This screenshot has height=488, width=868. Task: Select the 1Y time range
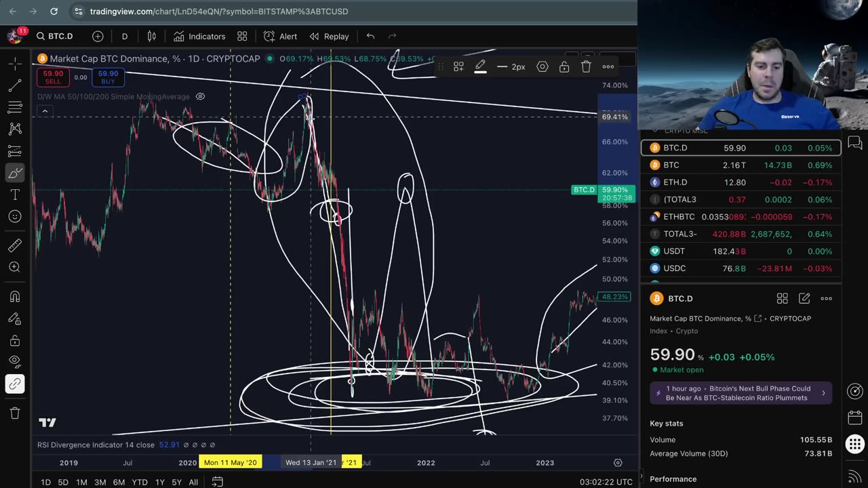click(x=160, y=482)
